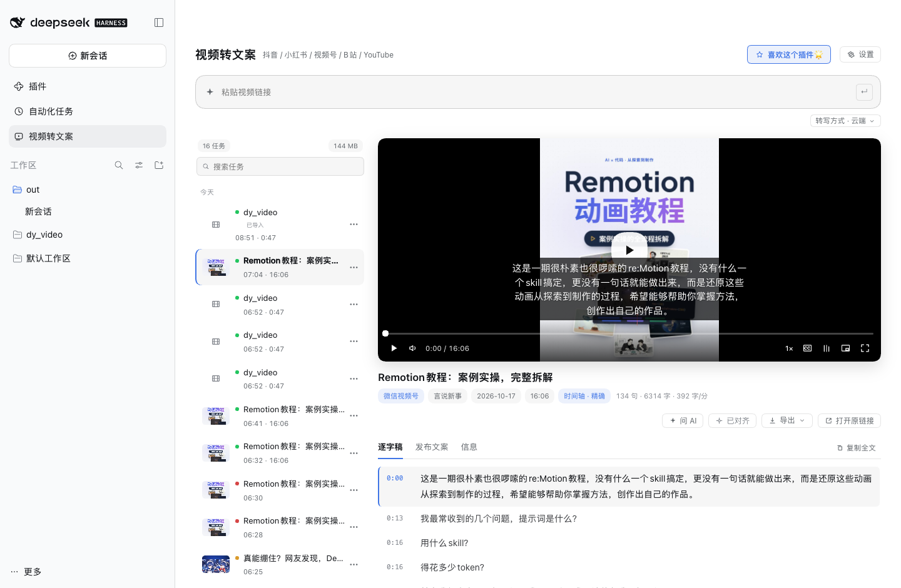Screen dimensions: 901x588
Task: Open 插件 in the sidebar
Action: coord(88,86)
